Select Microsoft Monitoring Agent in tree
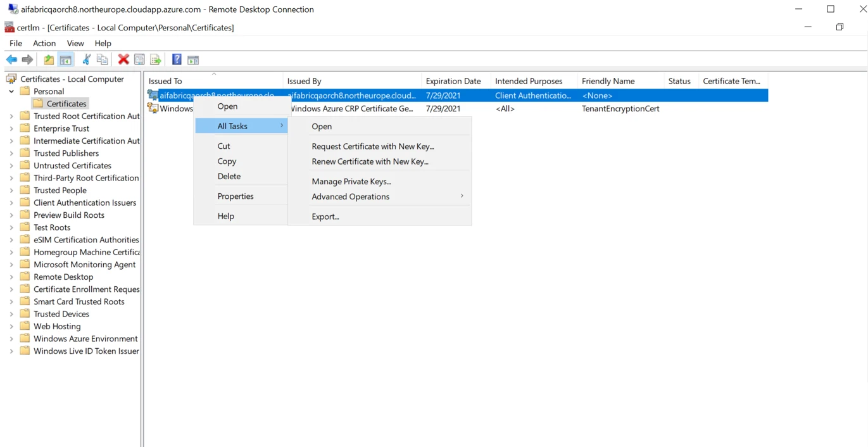The image size is (868, 447). point(85,265)
